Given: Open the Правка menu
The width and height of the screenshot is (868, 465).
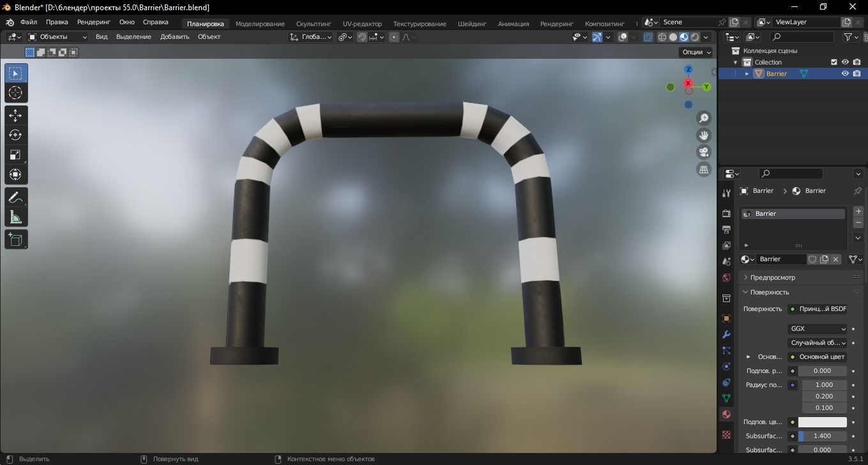Looking at the screenshot, I should (x=57, y=22).
